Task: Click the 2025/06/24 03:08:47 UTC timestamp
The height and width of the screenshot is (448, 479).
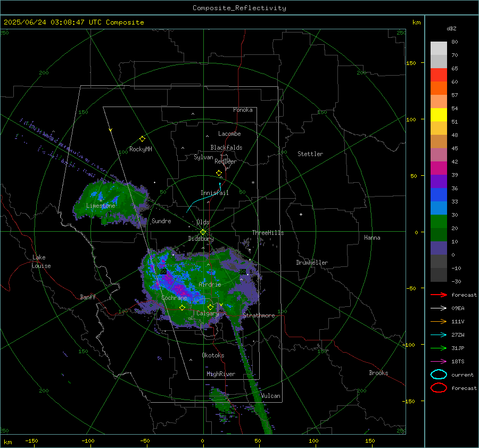Action: coord(73,22)
